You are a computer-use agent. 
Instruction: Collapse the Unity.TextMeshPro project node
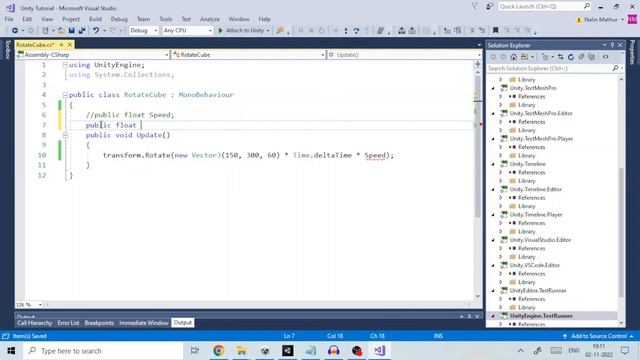pos(493,88)
